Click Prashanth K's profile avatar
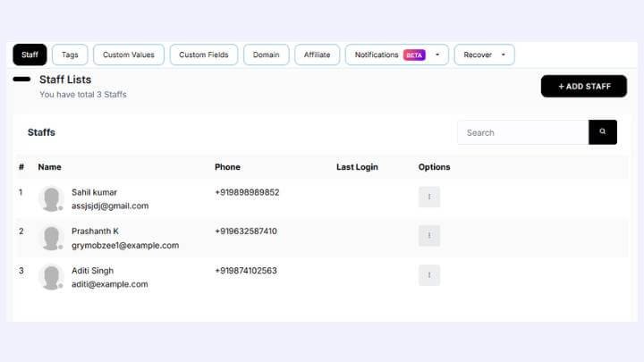The image size is (644, 362). (52, 238)
